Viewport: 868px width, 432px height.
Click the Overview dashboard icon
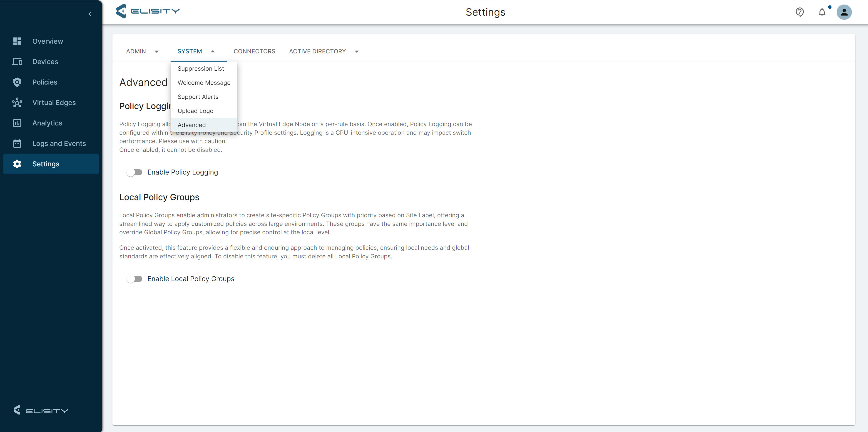point(17,41)
